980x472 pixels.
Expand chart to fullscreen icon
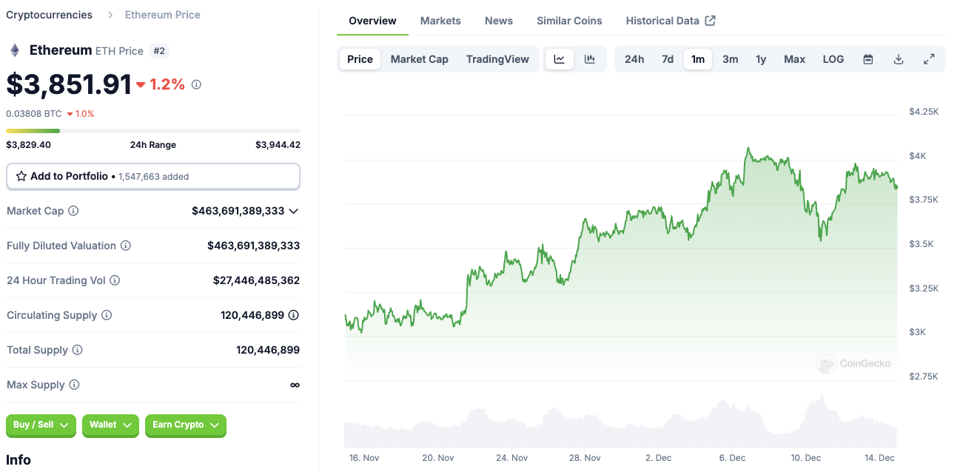pos(929,59)
